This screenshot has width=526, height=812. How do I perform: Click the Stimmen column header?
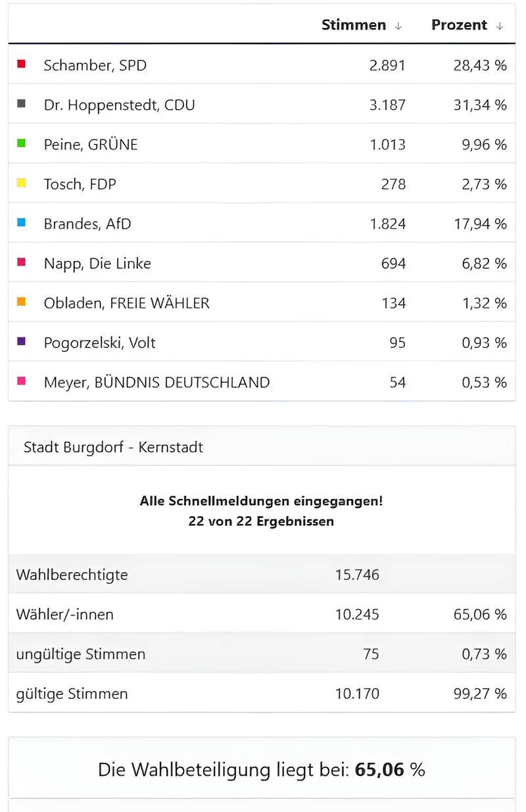(x=353, y=24)
